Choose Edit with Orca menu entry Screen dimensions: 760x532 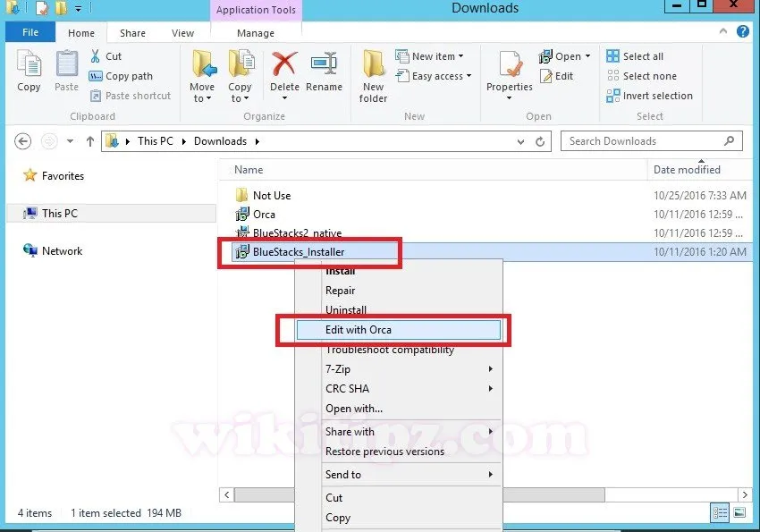(x=399, y=330)
